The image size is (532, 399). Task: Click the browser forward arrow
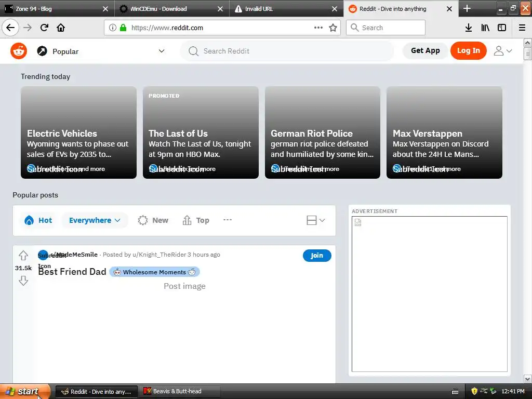(x=28, y=28)
